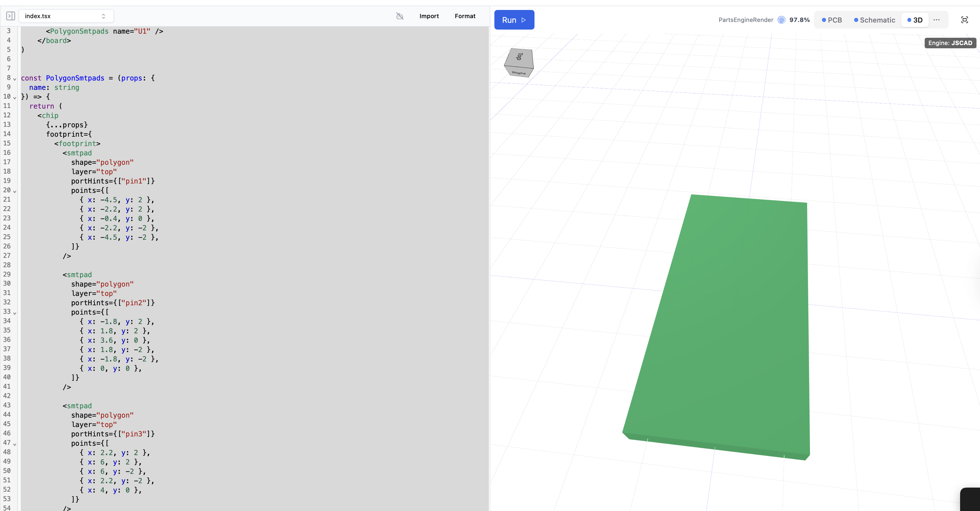Click the crossed-out bot icon in the editor toolbar
Viewport: 980px width, 511px height.
point(400,16)
